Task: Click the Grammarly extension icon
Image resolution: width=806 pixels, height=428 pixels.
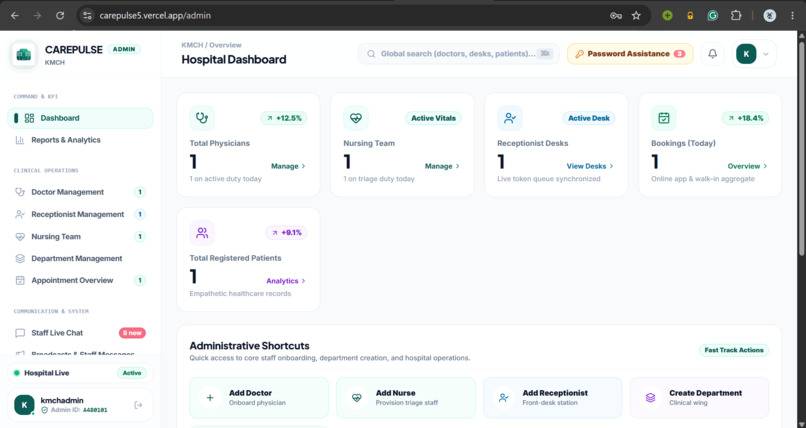Action: 712,15
